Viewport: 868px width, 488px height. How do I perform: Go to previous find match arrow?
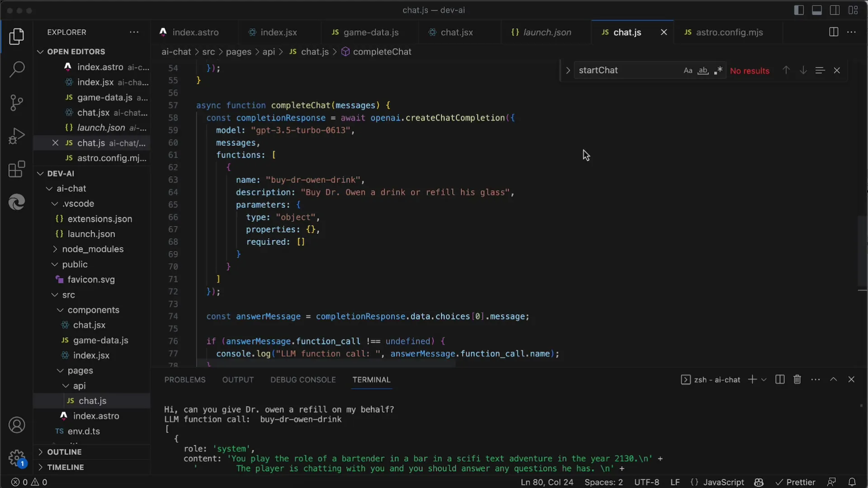(786, 70)
